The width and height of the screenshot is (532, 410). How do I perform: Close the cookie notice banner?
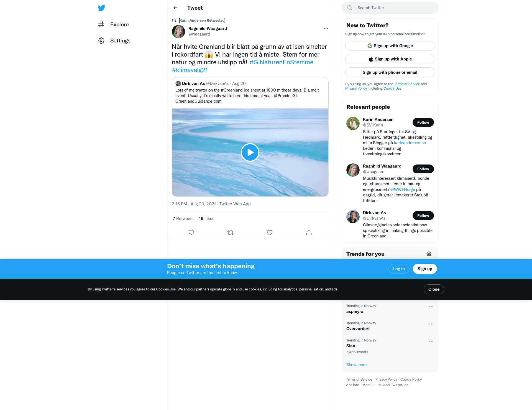(x=434, y=289)
